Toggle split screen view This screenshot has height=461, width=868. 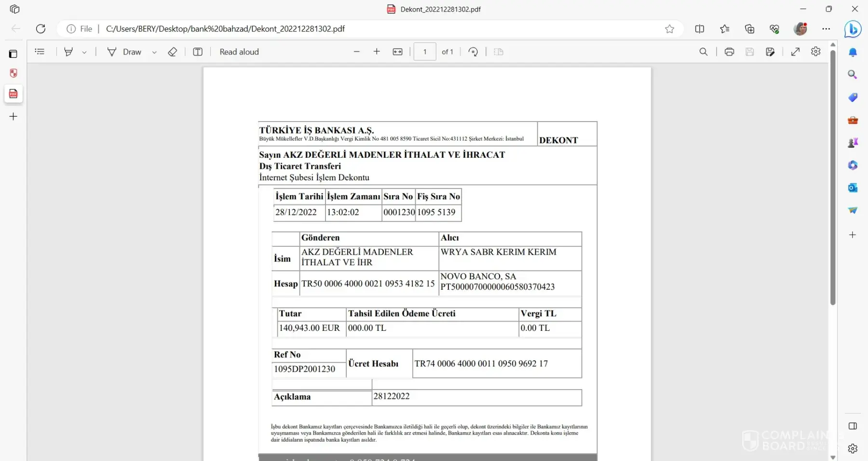tap(699, 29)
